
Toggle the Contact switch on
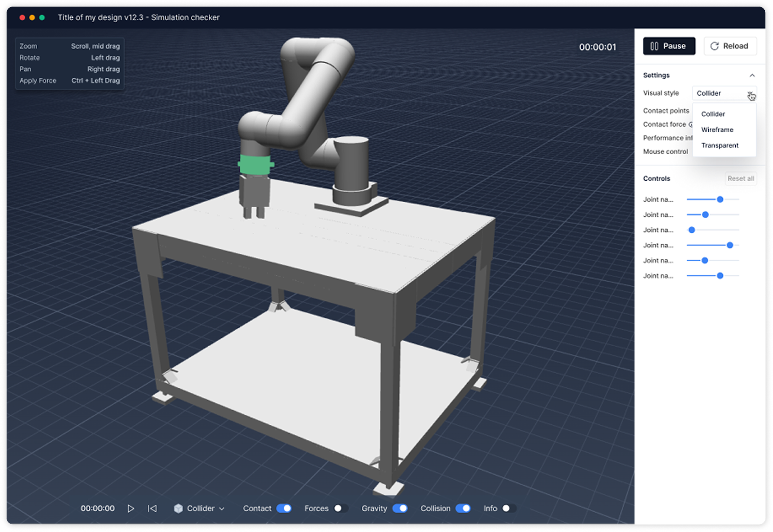285,508
